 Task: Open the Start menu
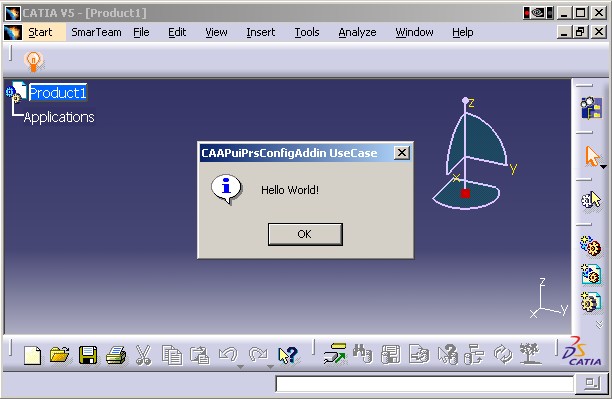click(x=40, y=32)
